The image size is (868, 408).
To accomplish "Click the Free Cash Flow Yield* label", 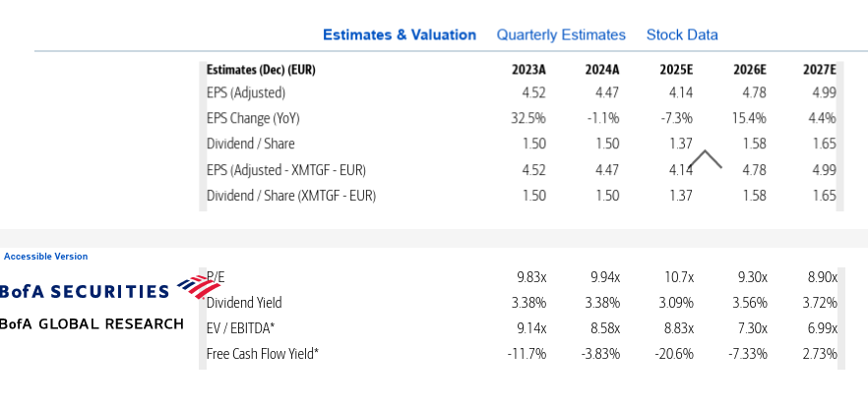I will coord(263,353).
